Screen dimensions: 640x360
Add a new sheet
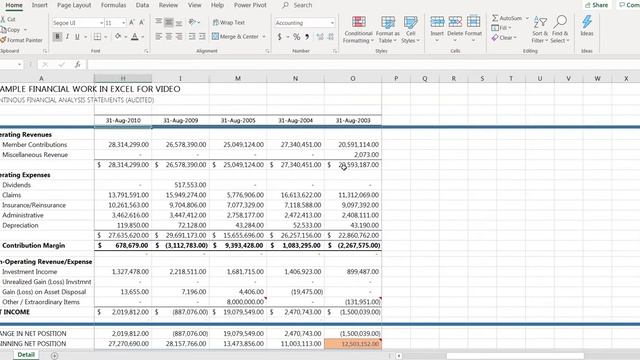click(54, 356)
